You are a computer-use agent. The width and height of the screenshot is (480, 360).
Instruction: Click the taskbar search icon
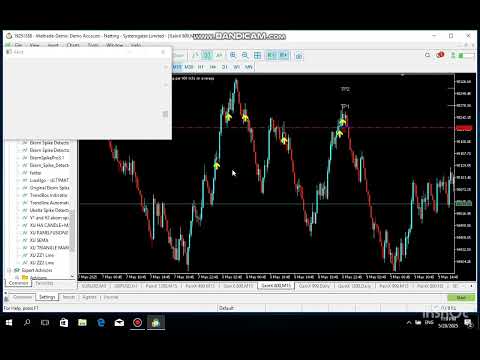(27, 323)
